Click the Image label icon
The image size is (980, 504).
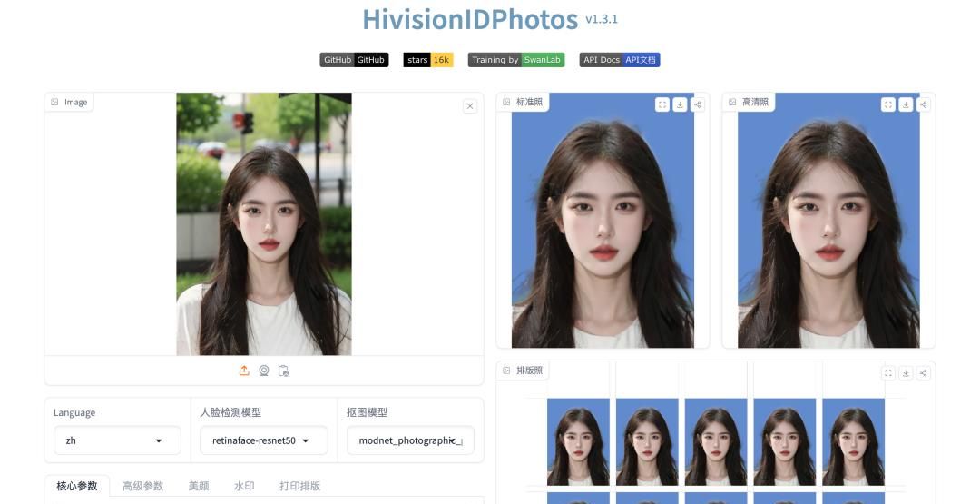[54, 102]
